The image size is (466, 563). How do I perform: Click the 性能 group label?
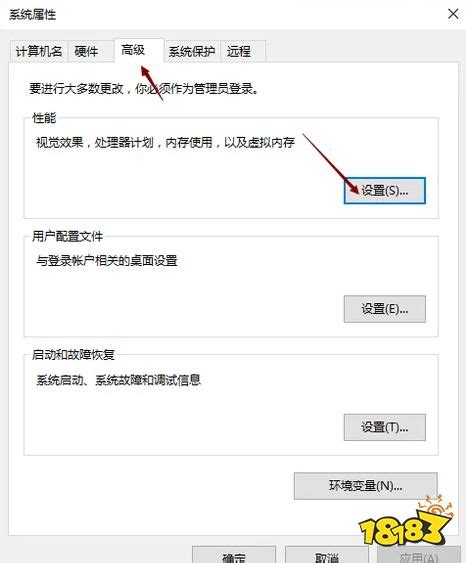[44, 117]
